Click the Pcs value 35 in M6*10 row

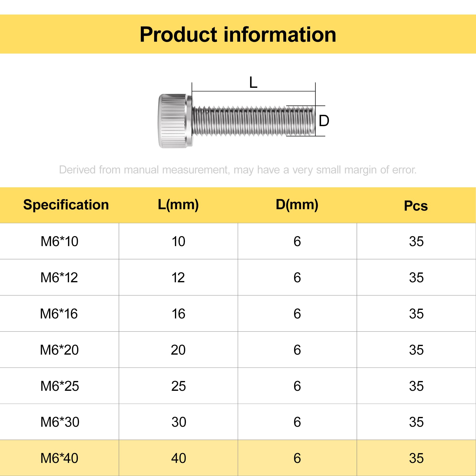point(416,241)
